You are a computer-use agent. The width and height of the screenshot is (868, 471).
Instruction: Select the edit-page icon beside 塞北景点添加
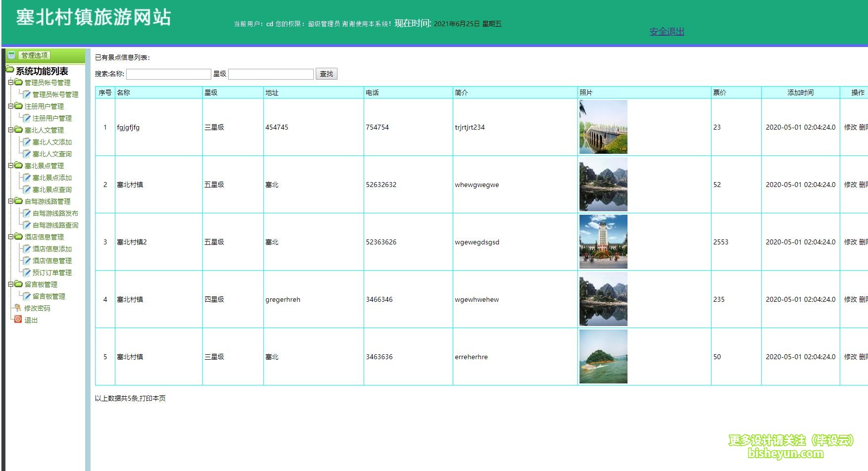26,178
